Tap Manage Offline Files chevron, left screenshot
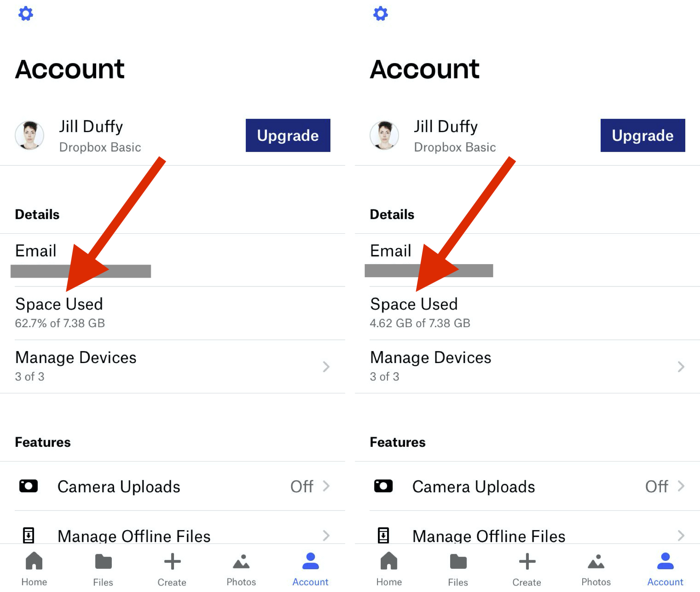Screen dimensions: 700x592 [x=326, y=535]
